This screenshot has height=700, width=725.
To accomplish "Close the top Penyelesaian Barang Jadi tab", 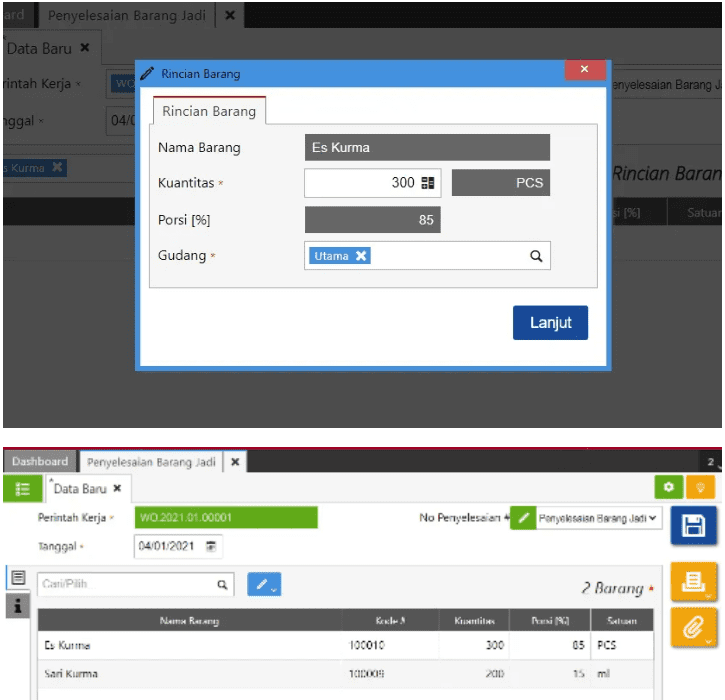I will pyautogui.click(x=230, y=15).
